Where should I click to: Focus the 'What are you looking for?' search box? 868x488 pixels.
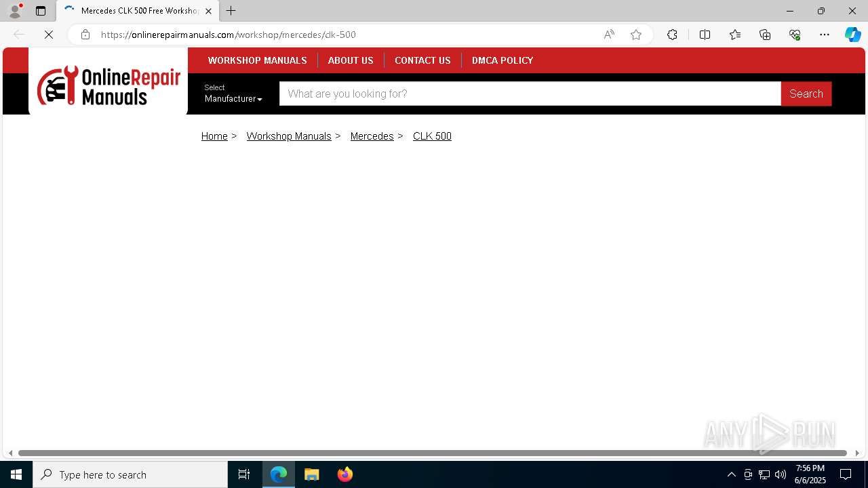[x=530, y=94]
